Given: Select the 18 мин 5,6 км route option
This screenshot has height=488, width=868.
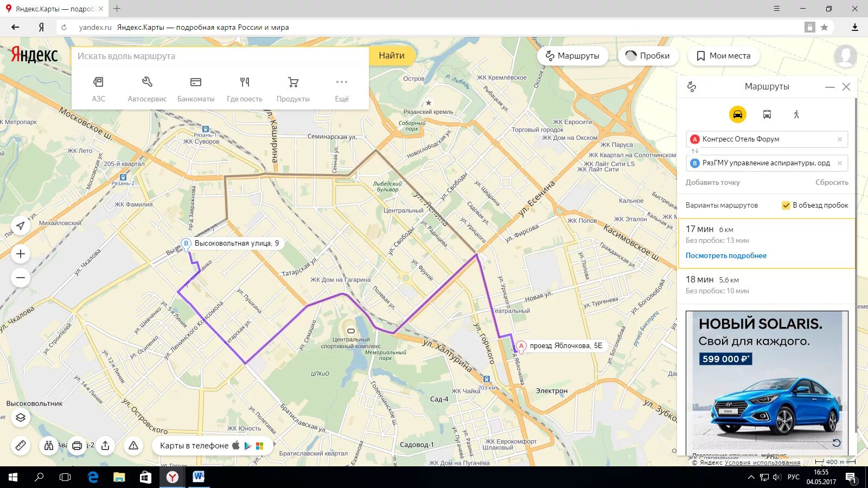Looking at the screenshot, I should [767, 286].
